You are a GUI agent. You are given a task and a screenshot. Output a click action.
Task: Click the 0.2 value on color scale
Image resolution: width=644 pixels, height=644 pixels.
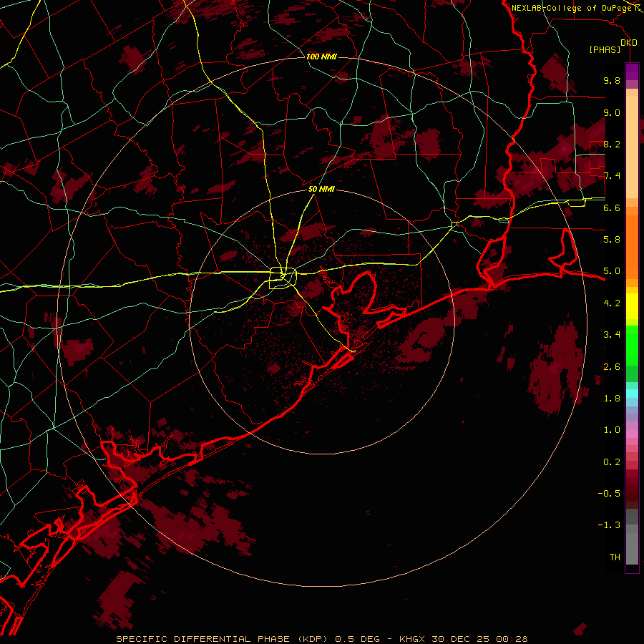612,462
